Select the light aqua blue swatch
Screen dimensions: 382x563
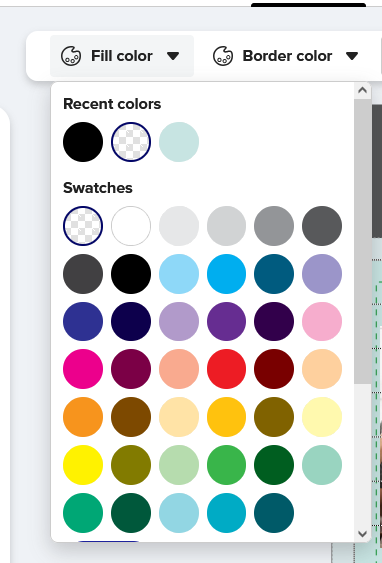[x=179, y=513]
